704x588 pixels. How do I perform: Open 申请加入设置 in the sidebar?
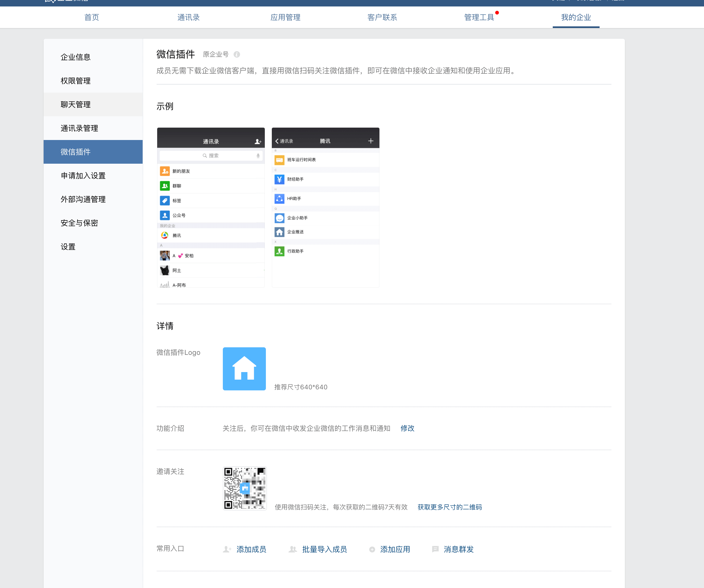83,176
